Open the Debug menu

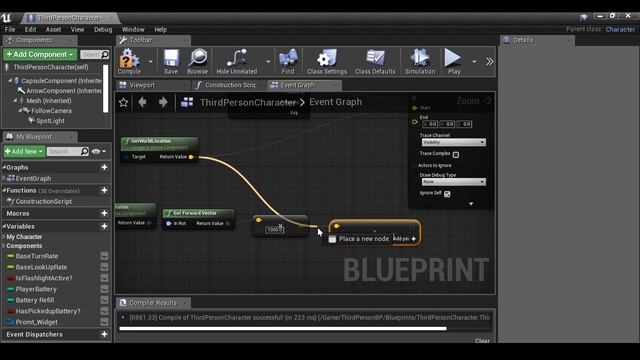pyautogui.click(x=103, y=29)
